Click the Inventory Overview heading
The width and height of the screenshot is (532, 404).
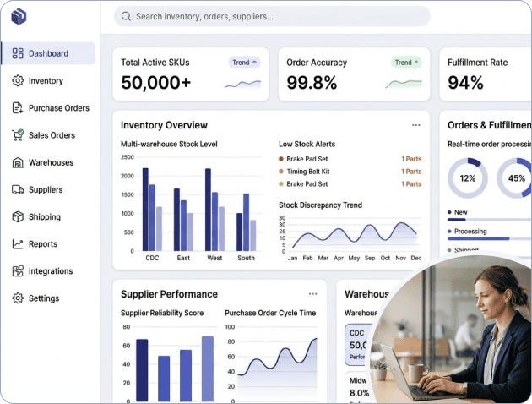pyautogui.click(x=164, y=125)
